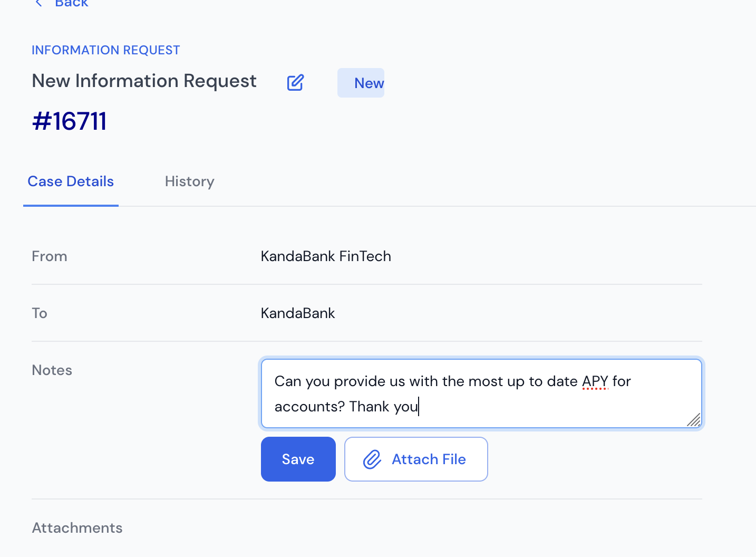Select the case number #16711
The image size is (756, 557).
(70, 121)
